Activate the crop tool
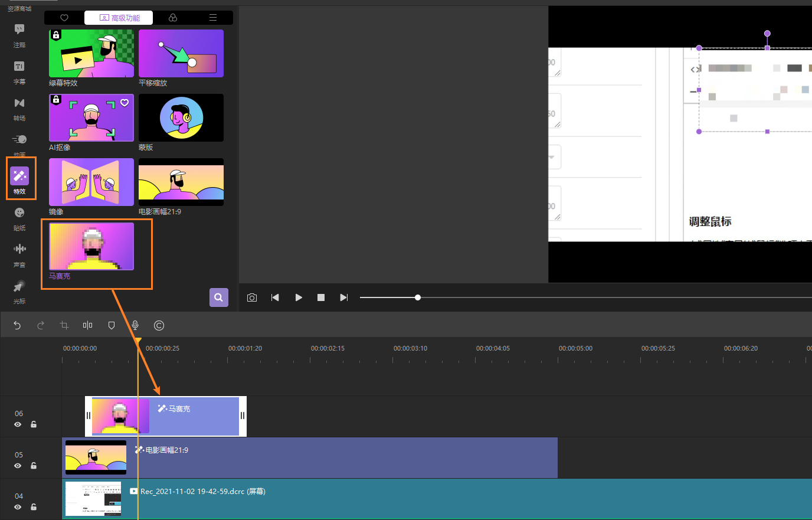This screenshot has width=812, height=520. 64,325
